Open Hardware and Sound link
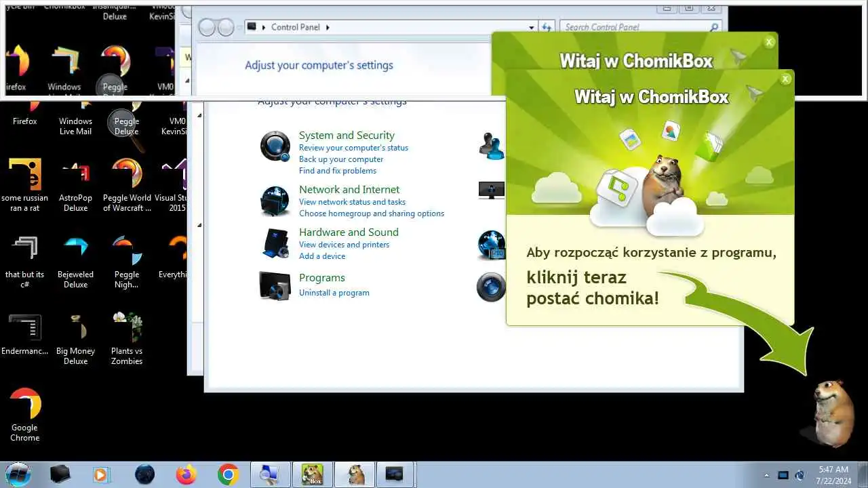 tap(349, 232)
